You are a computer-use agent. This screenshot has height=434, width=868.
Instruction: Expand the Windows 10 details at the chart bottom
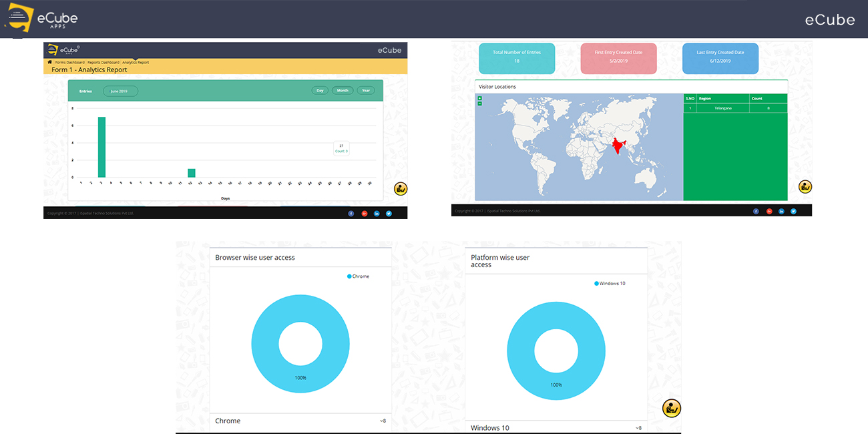(x=639, y=427)
